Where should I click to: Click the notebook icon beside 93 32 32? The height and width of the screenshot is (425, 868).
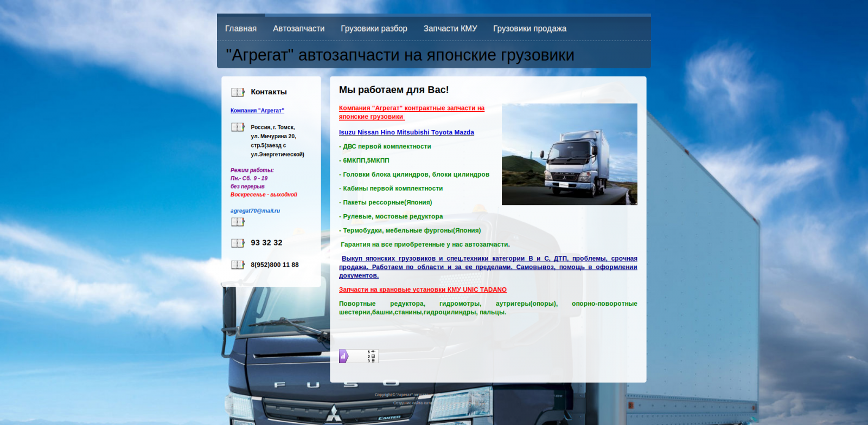[238, 243]
